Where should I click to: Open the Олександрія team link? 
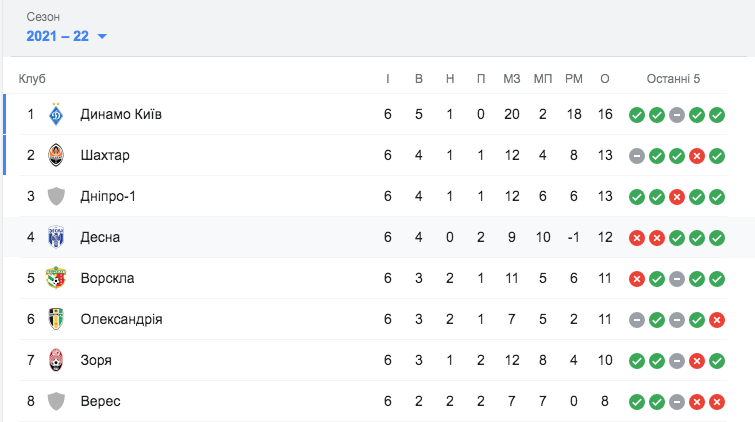(x=121, y=319)
